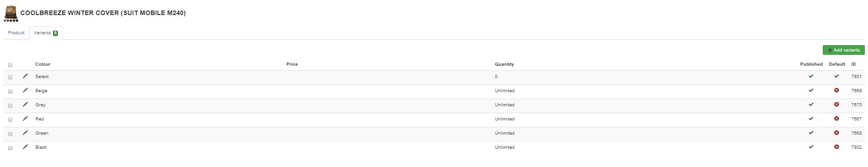Click pencil icon for Black variant
Image resolution: width=868 pixels, height=167 pixels.
[25, 147]
